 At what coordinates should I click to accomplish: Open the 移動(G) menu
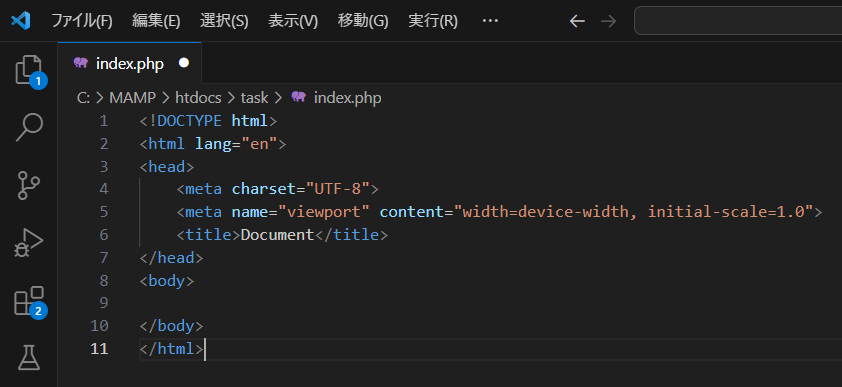pyautogui.click(x=362, y=21)
